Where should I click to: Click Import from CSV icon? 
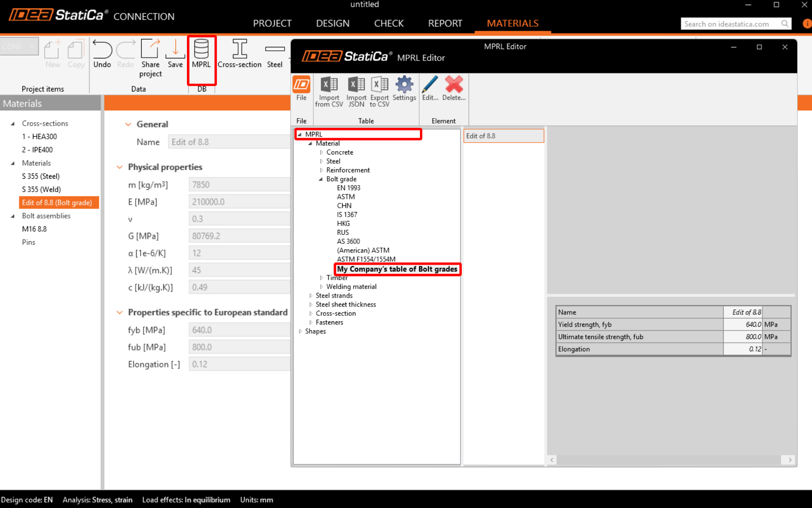[329, 84]
